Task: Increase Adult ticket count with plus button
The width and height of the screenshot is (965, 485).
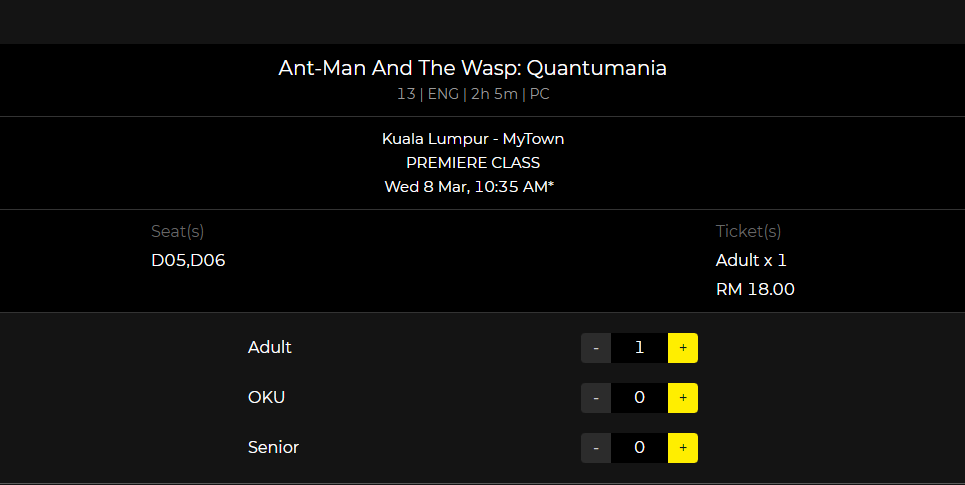Action: tap(683, 348)
